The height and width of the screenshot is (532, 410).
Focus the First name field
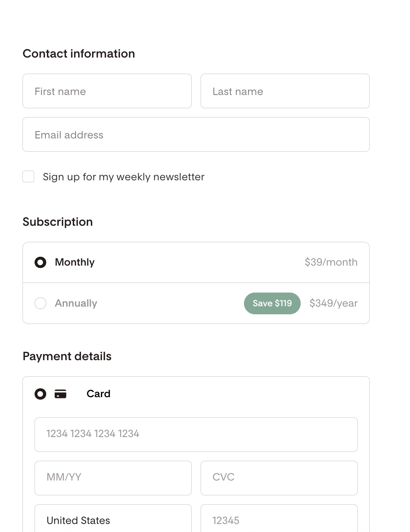coord(107,91)
